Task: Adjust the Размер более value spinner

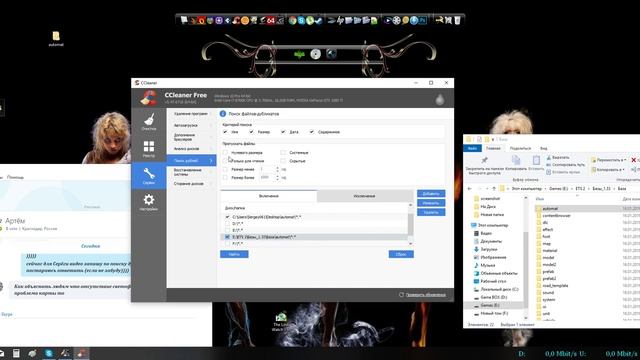Action: [278, 178]
